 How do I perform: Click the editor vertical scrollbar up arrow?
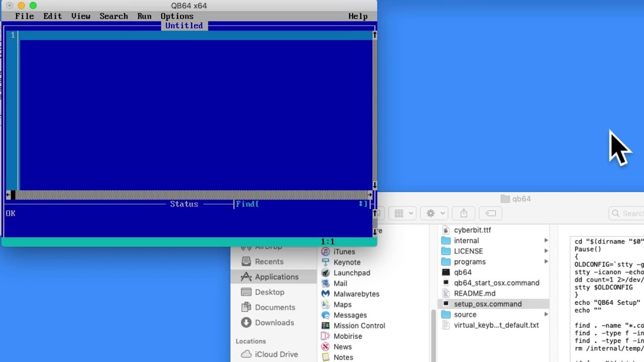374,35
